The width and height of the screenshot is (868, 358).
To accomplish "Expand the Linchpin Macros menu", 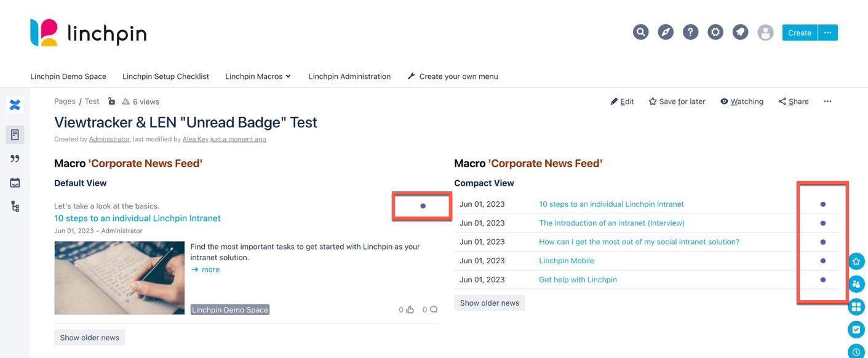I will pyautogui.click(x=258, y=76).
